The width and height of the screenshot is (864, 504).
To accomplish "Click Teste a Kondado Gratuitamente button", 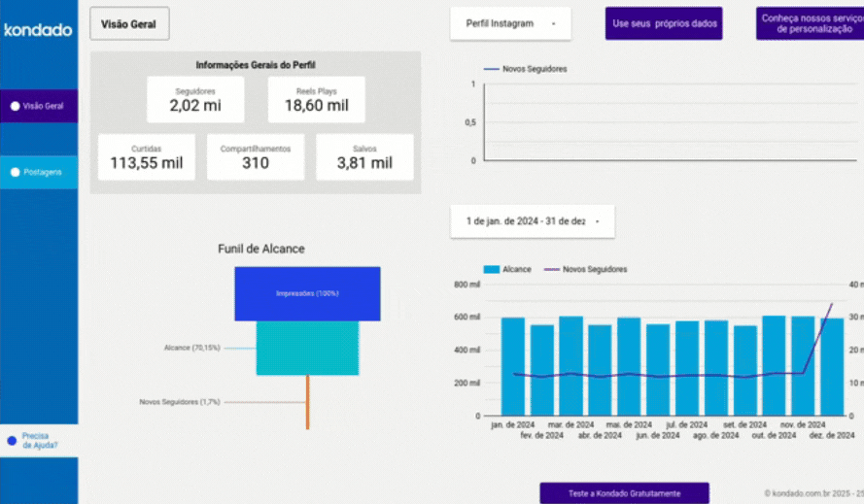I will pyautogui.click(x=624, y=493).
